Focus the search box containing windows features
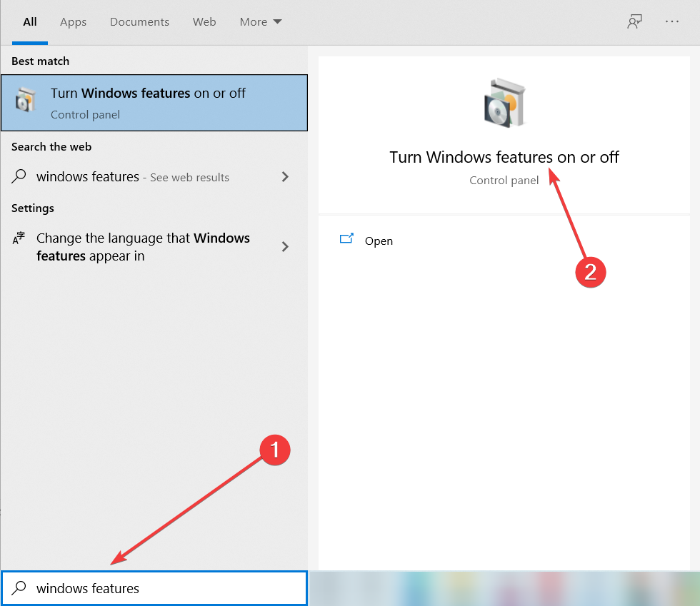Image resolution: width=700 pixels, height=606 pixels. tap(154, 588)
